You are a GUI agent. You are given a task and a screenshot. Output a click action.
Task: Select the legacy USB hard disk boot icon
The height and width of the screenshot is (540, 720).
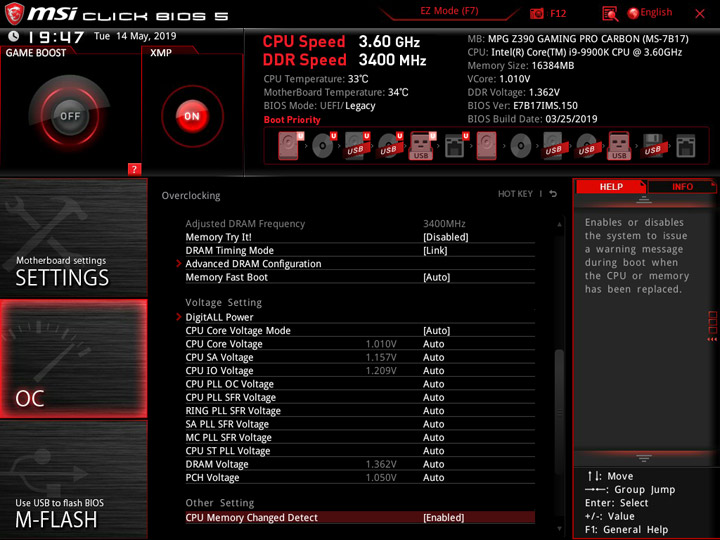point(553,146)
